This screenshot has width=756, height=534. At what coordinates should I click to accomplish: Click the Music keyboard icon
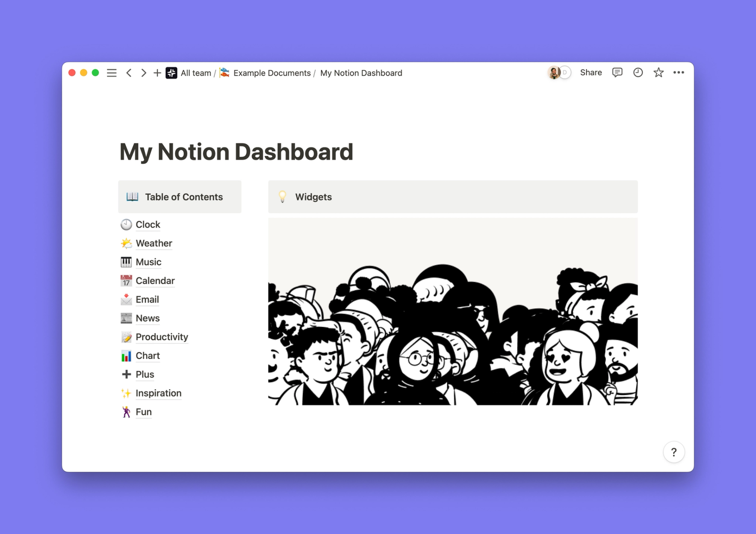click(126, 262)
